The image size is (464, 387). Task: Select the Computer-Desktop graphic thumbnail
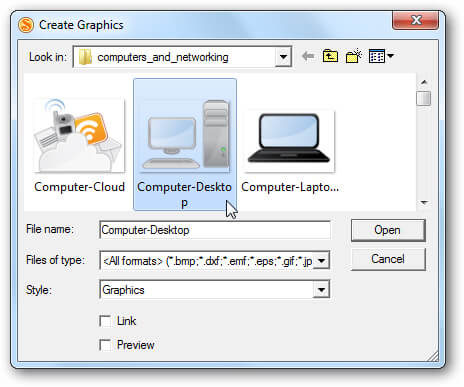coord(185,135)
